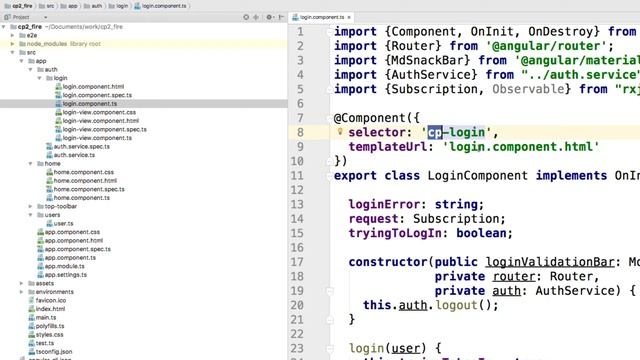Expand the assets folder
The width and height of the screenshot is (640, 360).
click(22, 283)
